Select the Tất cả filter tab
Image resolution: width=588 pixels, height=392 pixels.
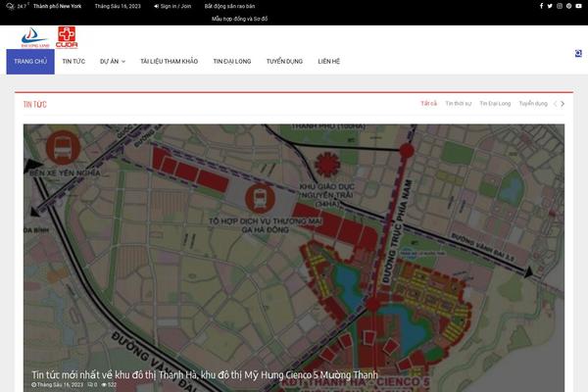428,104
